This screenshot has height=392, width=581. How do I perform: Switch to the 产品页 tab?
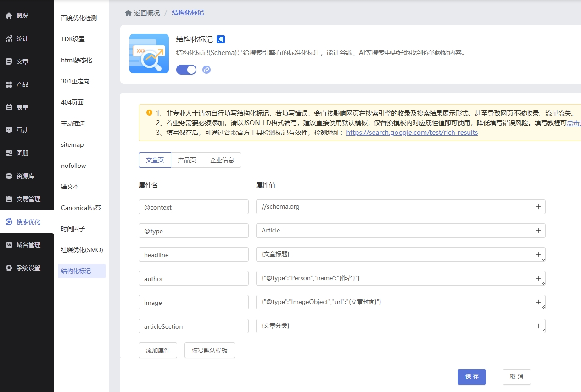(187, 160)
